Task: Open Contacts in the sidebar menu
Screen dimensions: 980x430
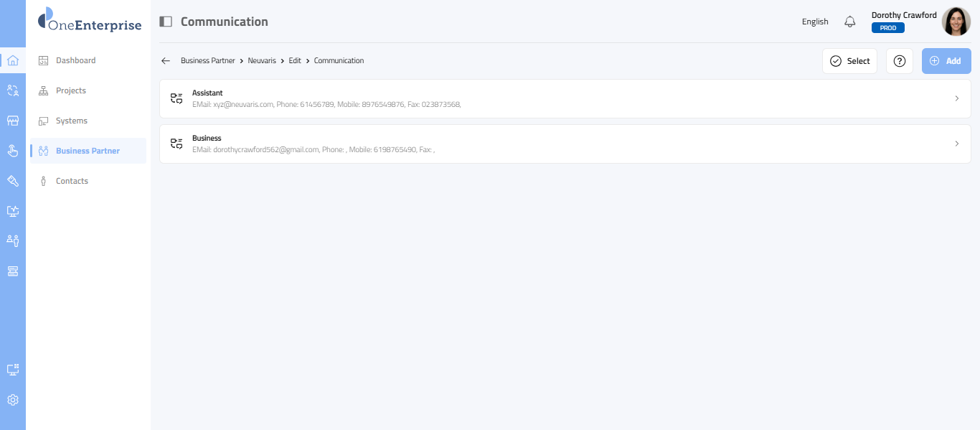Action: pyautogui.click(x=72, y=181)
